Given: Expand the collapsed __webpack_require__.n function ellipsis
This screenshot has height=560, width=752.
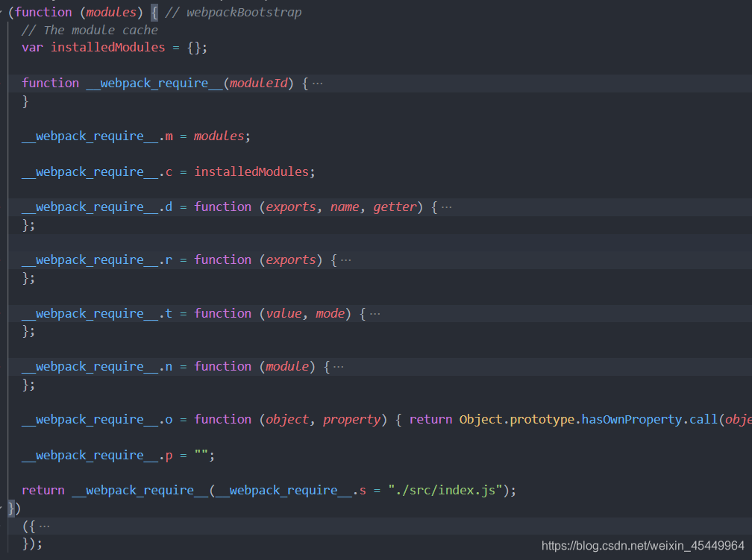Looking at the screenshot, I should (339, 367).
